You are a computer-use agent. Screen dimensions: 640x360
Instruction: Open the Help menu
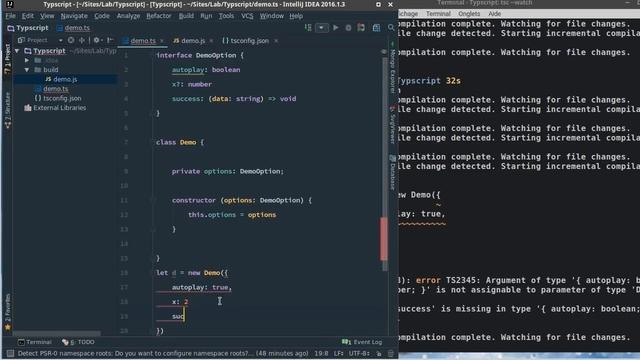click(296, 16)
